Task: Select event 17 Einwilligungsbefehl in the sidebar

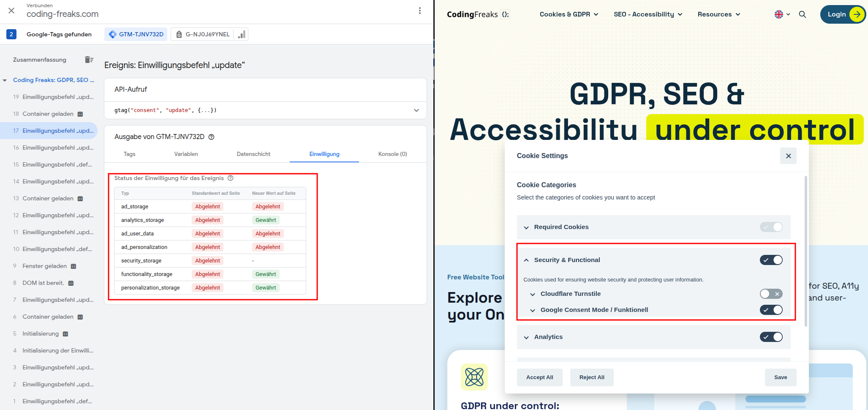Action: (55, 131)
